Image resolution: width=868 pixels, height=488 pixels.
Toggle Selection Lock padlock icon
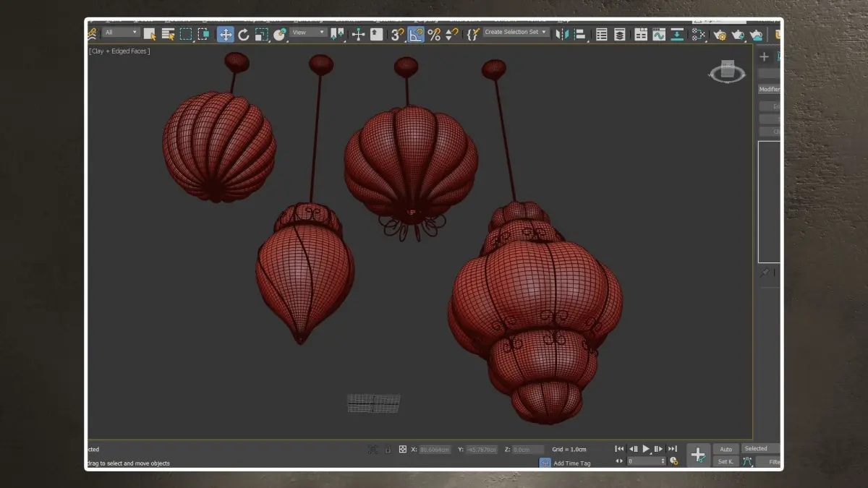[388, 449]
